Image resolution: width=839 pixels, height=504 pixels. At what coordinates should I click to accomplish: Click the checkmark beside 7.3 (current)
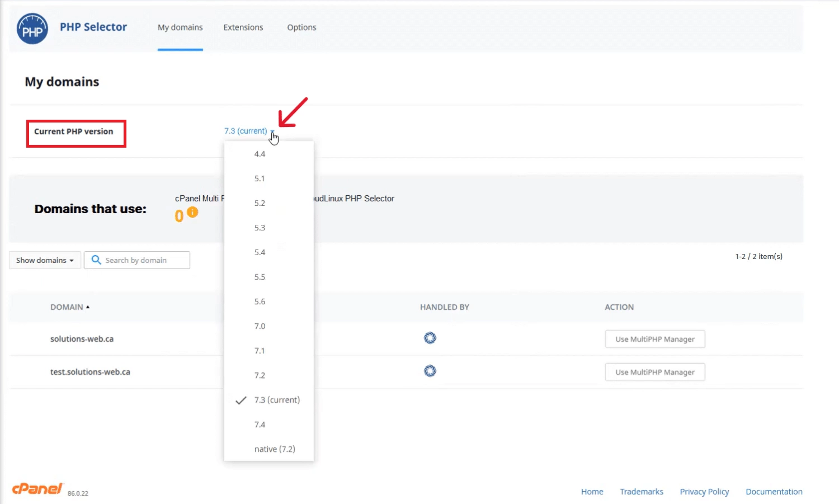point(241,400)
